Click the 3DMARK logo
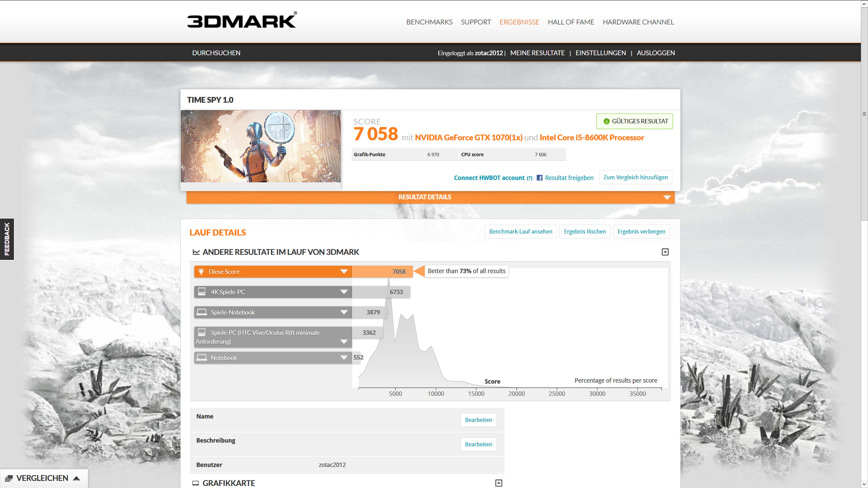Viewport: 868px width, 488px height. (x=242, y=20)
